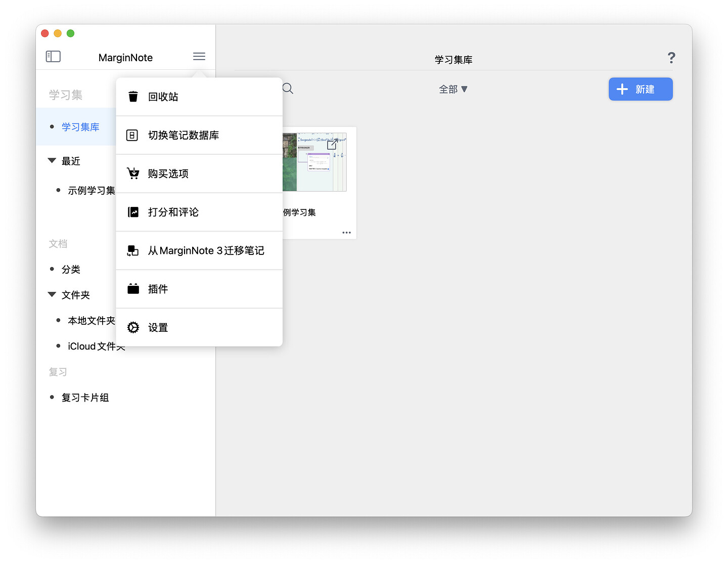Image resolution: width=728 pixels, height=564 pixels.
Task: Choose 从MarginNote 3迁移笔记
Action: pyautogui.click(x=199, y=250)
